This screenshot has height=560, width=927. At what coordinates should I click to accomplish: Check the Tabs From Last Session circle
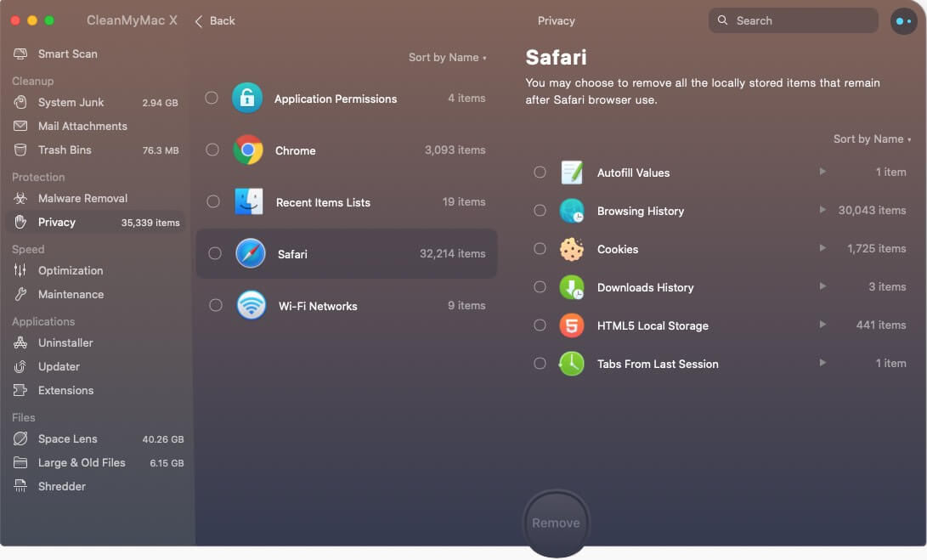[x=540, y=363]
